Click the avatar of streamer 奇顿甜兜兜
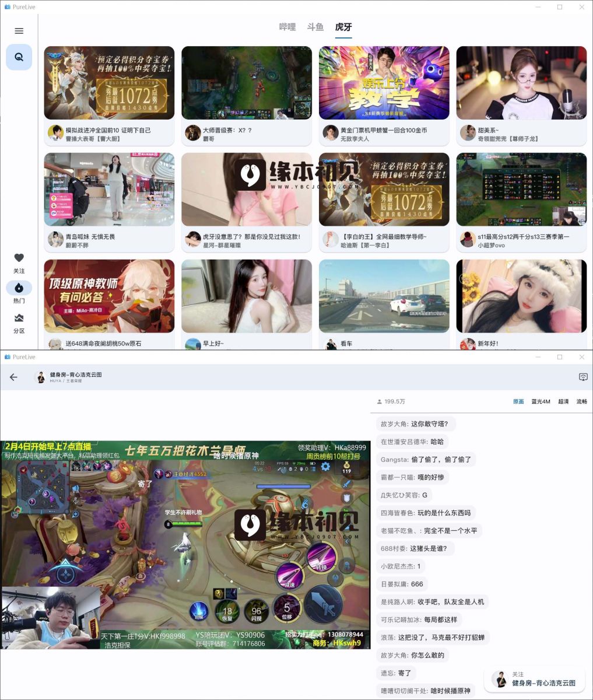 pos(468,133)
